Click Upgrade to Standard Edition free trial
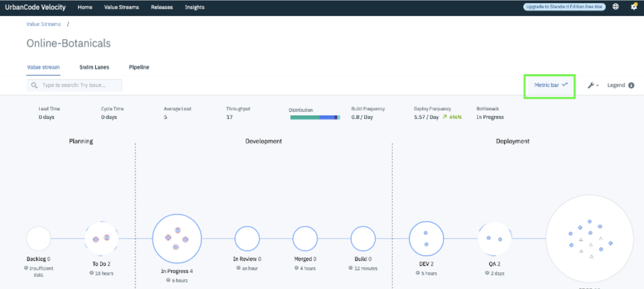The width and height of the screenshot is (644, 289). pyautogui.click(x=564, y=7)
